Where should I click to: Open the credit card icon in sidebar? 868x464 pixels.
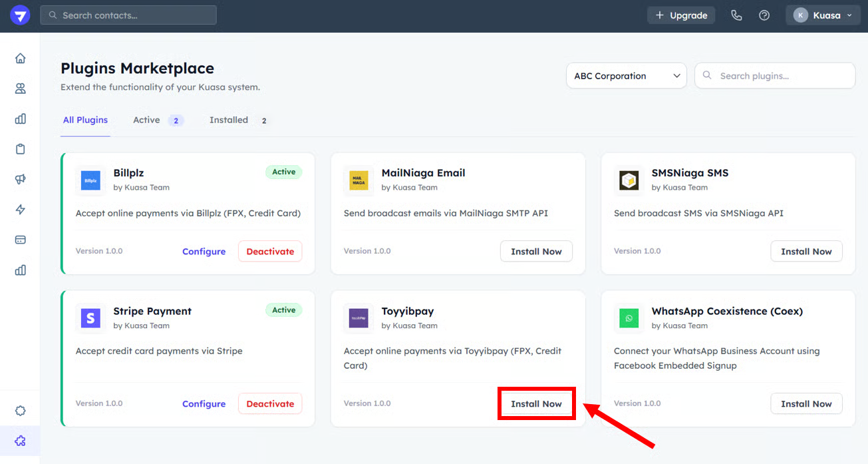coord(20,240)
